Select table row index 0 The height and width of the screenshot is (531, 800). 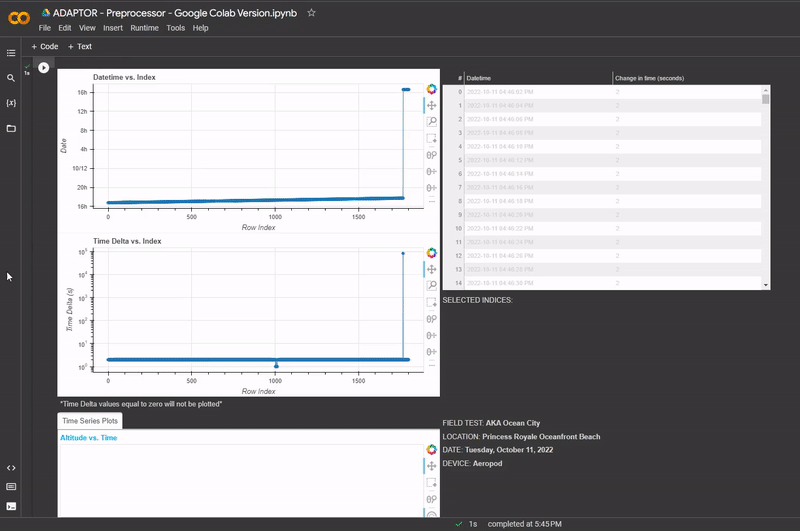602,92
